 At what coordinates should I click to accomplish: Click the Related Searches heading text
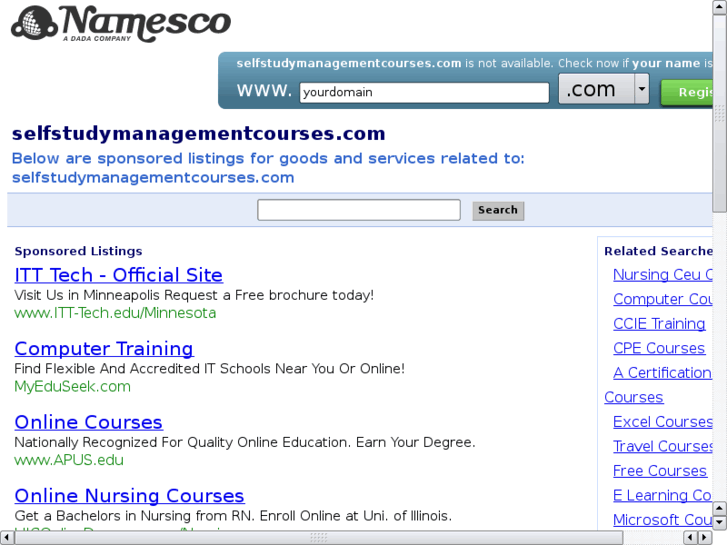tap(658, 251)
